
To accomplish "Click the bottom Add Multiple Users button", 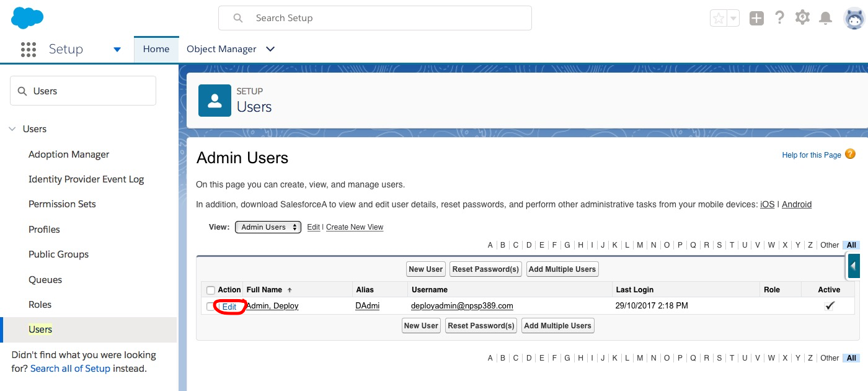I will (x=558, y=325).
